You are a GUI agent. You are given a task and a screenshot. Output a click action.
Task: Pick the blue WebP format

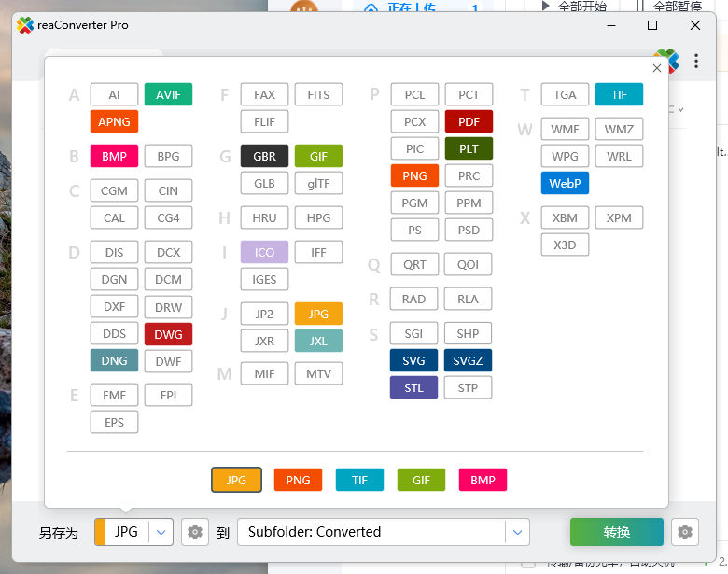pyautogui.click(x=565, y=183)
